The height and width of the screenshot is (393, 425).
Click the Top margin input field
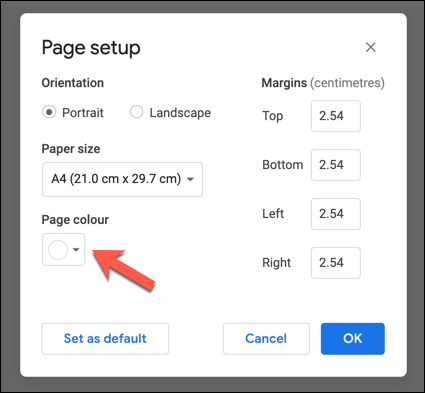click(336, 116)
